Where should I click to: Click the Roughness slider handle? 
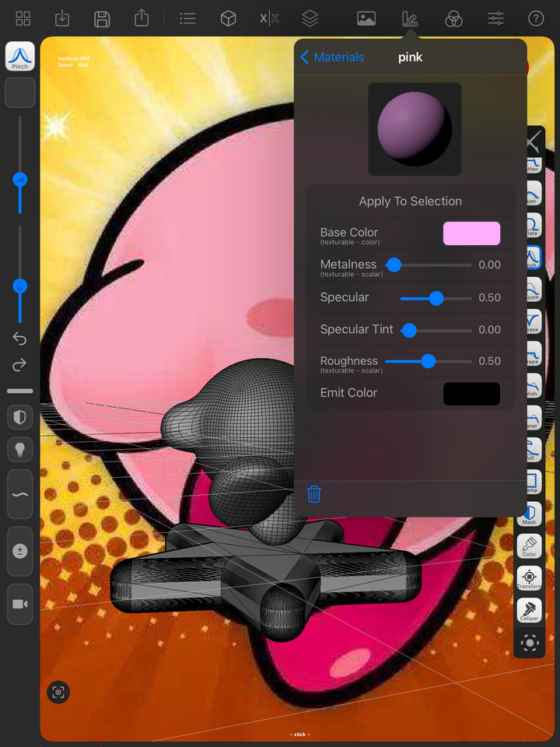pos(428,361)
